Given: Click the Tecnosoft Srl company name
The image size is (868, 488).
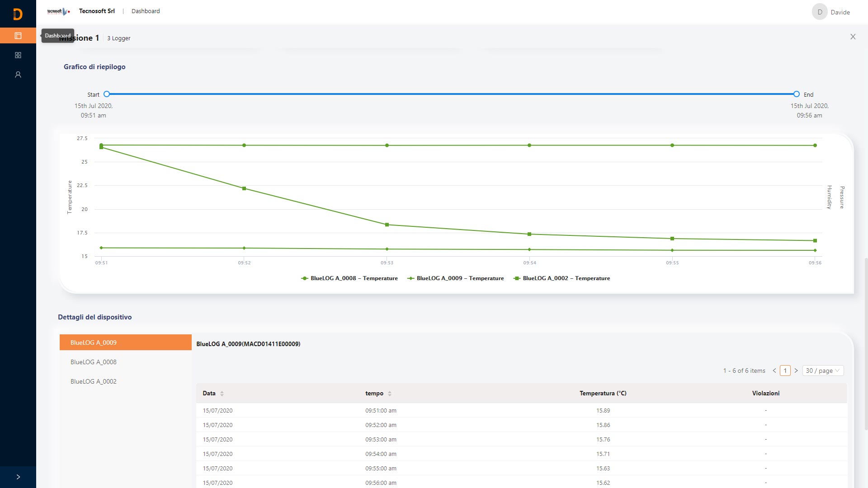Looking at the screenshot, I should 97,11.
